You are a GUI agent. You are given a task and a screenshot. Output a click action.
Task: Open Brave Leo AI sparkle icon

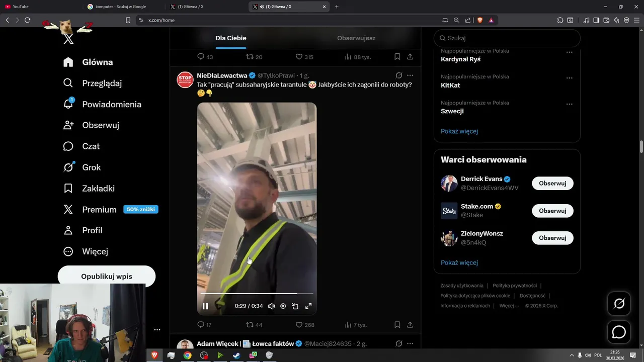click(x=616, y=20)
